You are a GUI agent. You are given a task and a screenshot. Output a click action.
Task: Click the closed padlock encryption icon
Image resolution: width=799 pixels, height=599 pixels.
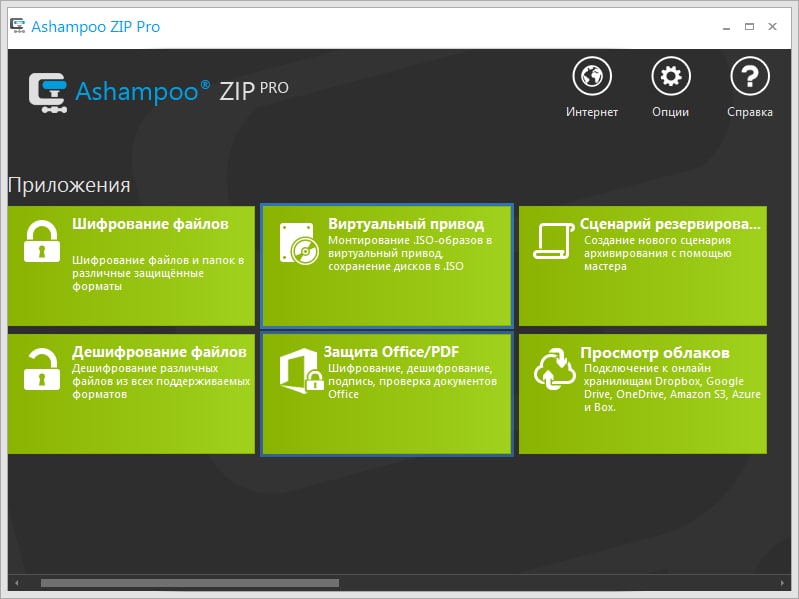42,241
